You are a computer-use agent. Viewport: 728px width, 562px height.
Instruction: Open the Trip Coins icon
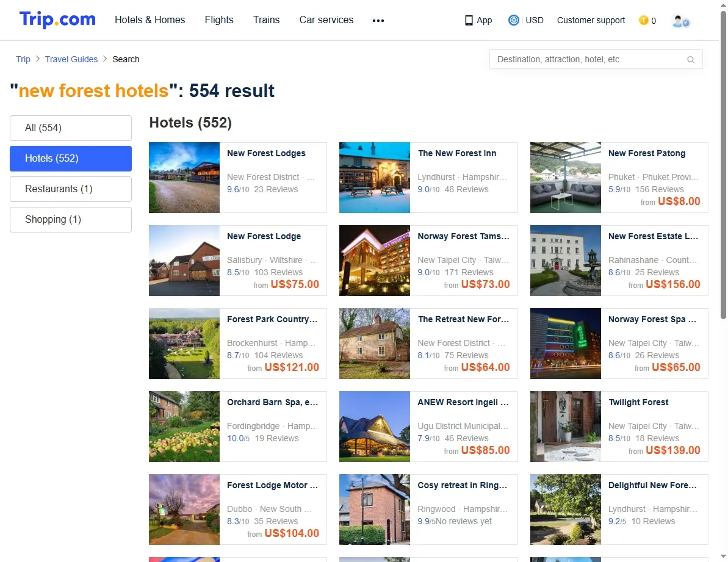click(644, 20)
